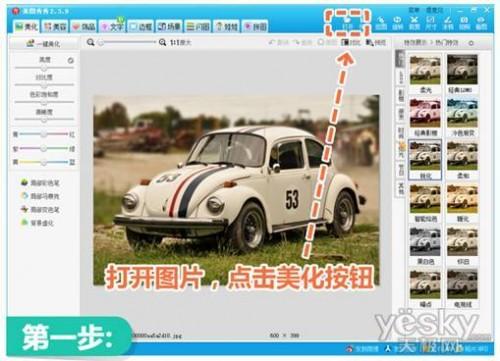Click the 一键美化 one-click beautify button
Viewport: 500px width, 361px height.
click(44, 43)
